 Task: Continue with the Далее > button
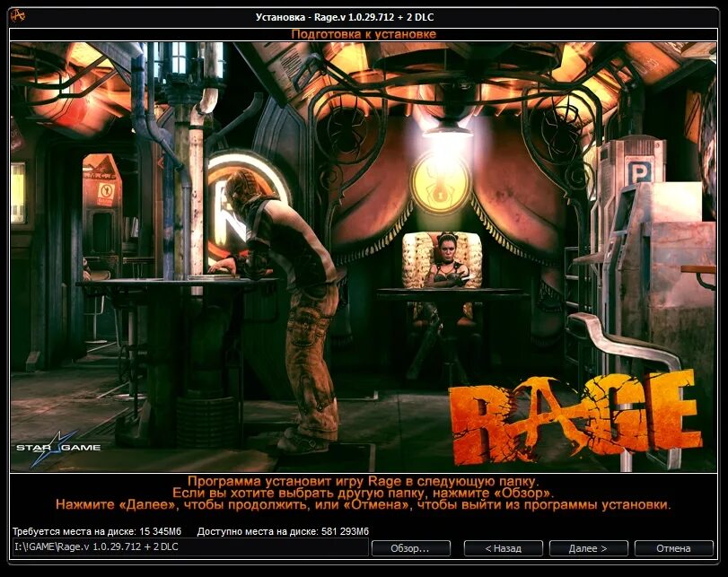(588, 548)
